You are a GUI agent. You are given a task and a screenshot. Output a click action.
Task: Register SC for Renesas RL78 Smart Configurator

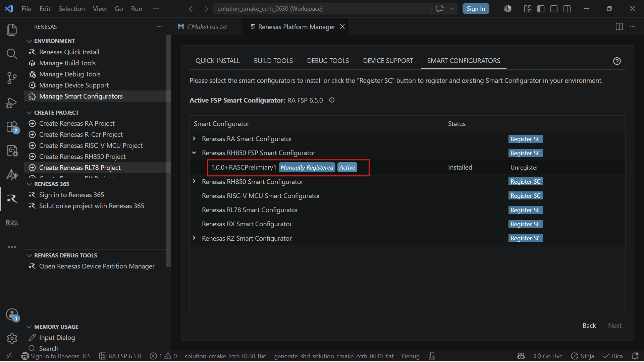[525, 210]
